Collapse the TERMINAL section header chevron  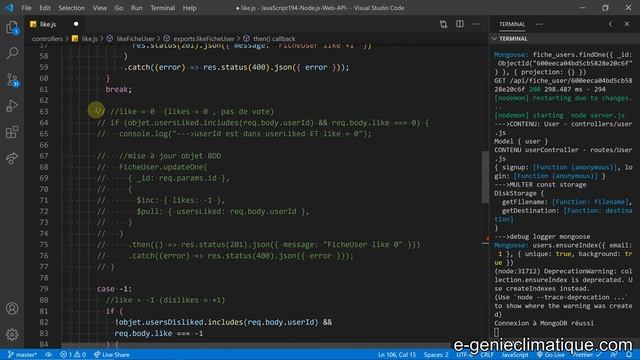pos(494,39)
